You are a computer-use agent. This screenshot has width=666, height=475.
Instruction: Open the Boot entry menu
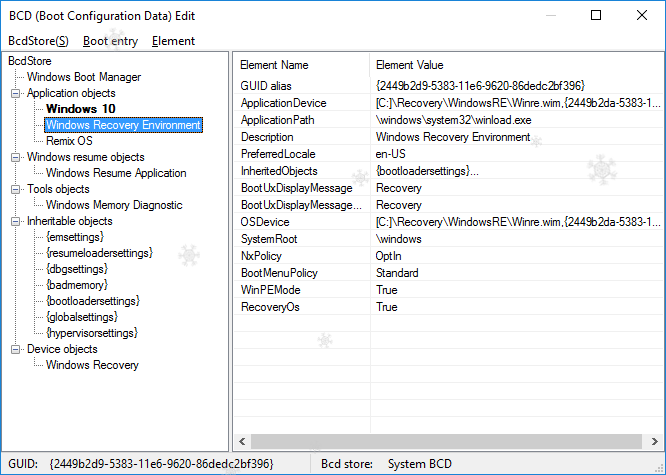tap(110, 41)
